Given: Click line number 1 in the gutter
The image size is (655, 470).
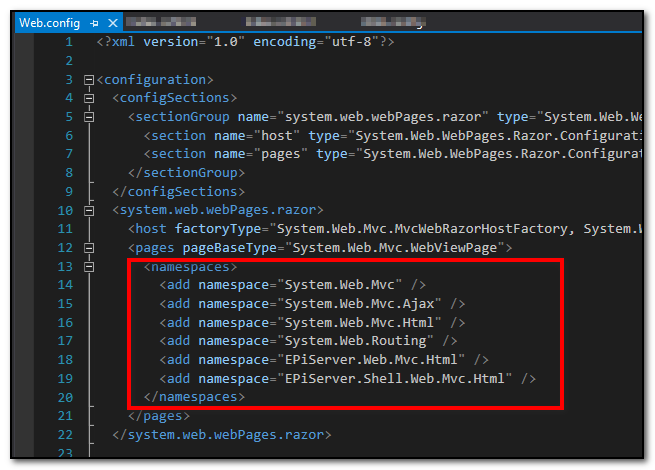Looking at the screenshot, I should pyautogui.click(x=67, y=42).
